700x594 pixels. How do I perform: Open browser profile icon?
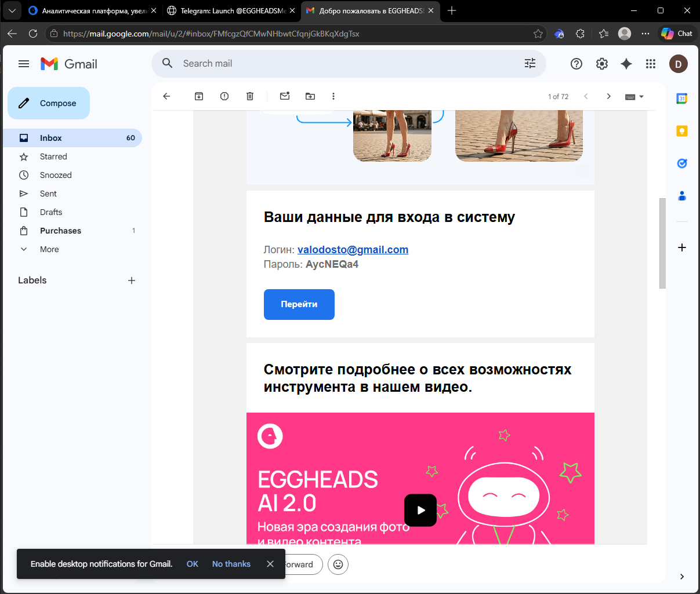[x=625, y=34]
